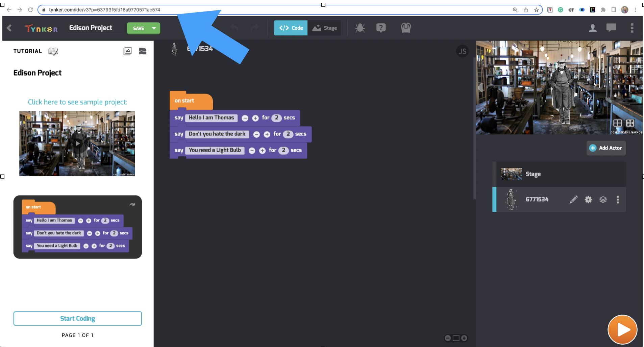Click minus on 'You need a Light Bulb' block

252,151
